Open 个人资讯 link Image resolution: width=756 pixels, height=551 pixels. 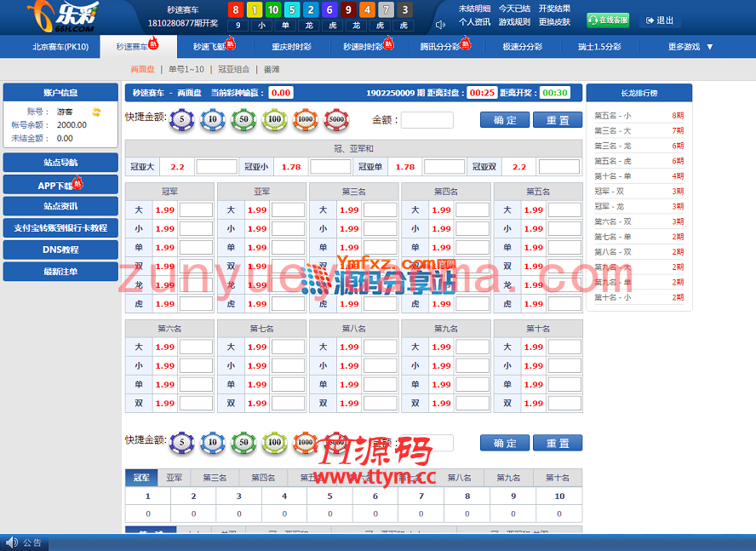coord(474,22)
